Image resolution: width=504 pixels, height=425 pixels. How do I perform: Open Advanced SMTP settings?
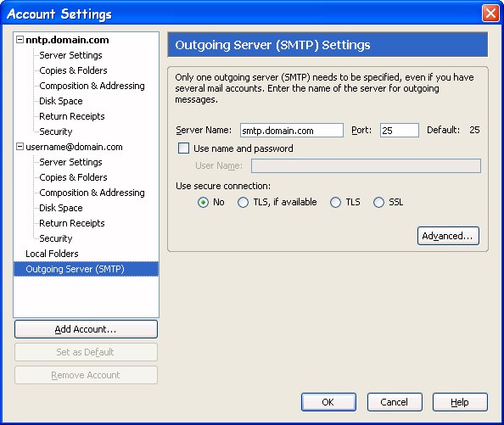[448, 236]
